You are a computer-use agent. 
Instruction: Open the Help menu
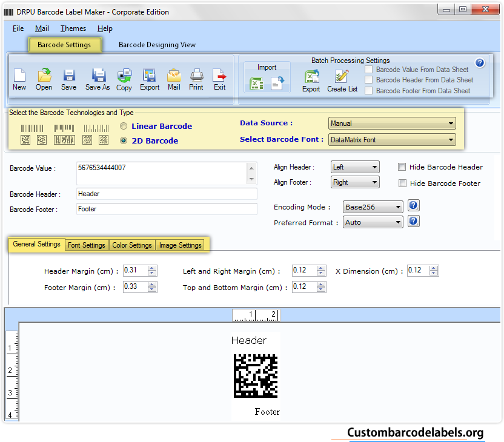coord(105,28)
